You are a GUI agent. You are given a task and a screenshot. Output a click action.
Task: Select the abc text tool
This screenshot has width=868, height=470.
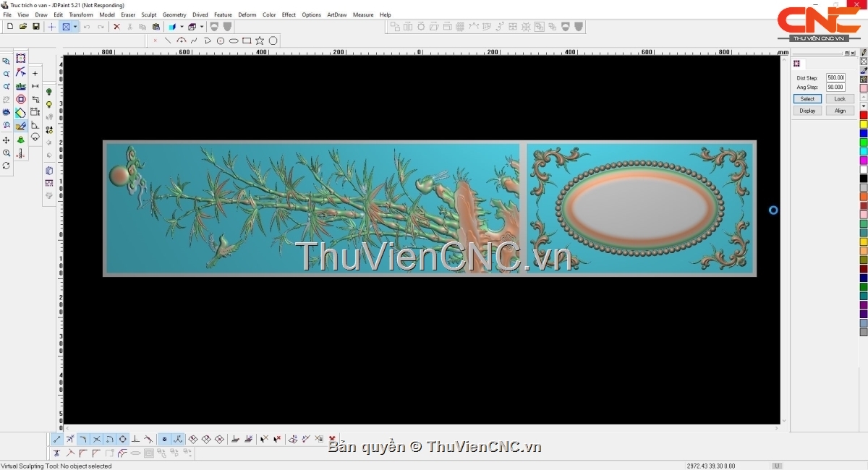21,86
